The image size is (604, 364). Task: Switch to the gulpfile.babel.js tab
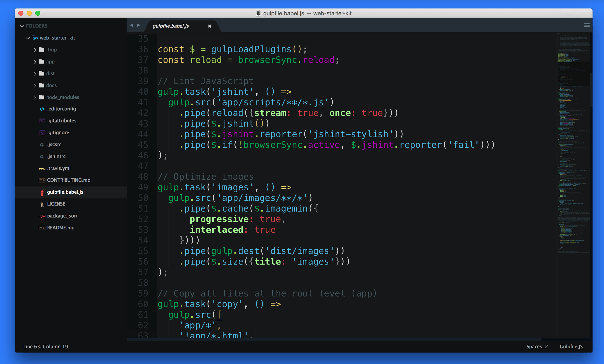(x=171, y=26)
